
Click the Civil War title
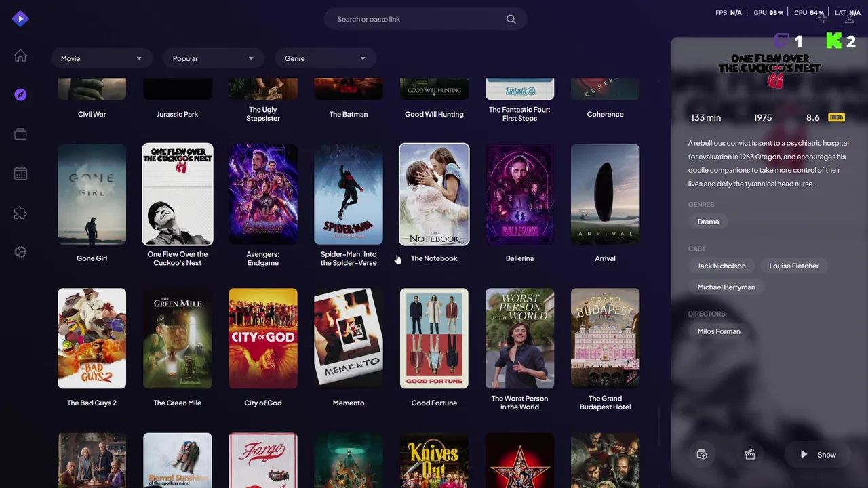(92, 114)
